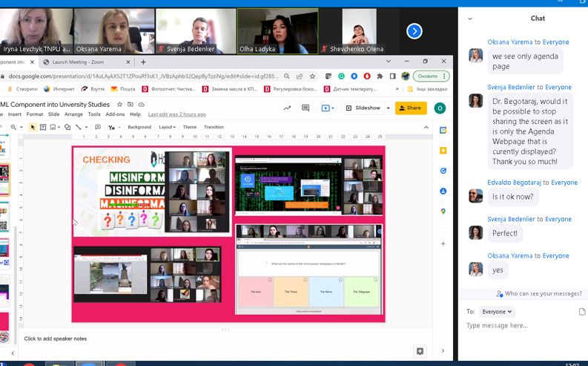Open the Zoom magnifier tool
The height and width of the screenshot is (366, 588).
[13, 128]
